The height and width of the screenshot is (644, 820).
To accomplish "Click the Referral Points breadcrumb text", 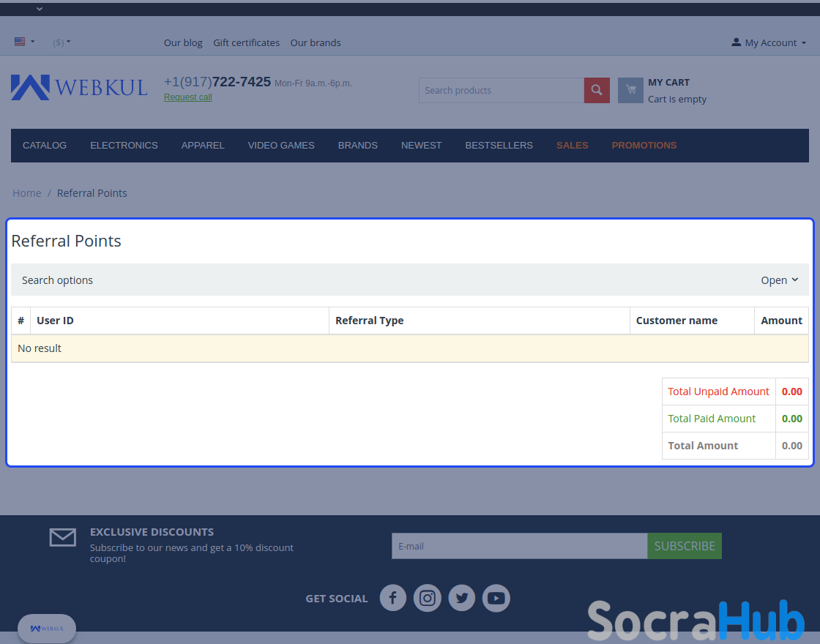I will [x=92, y=193].
